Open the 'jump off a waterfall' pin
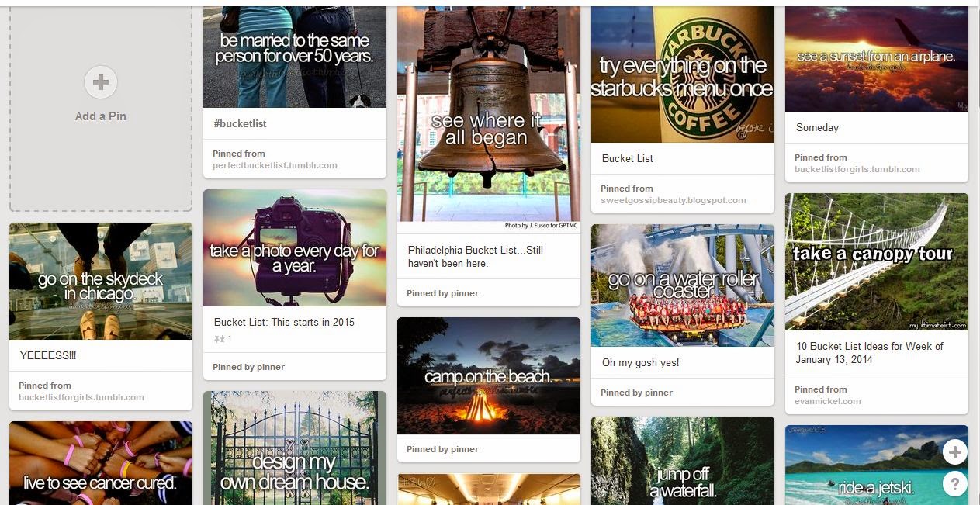 click(x=683, y=461)
